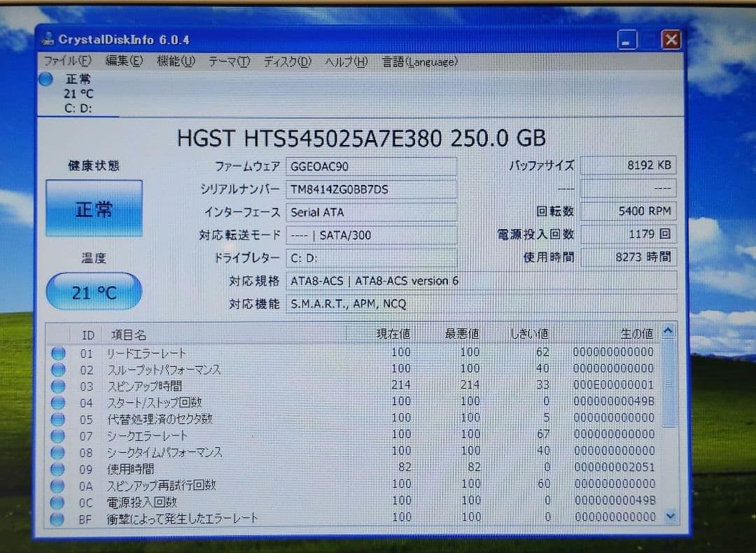
Task: Click the attribute list scrollbar thumb
Action: pos(668,384)
